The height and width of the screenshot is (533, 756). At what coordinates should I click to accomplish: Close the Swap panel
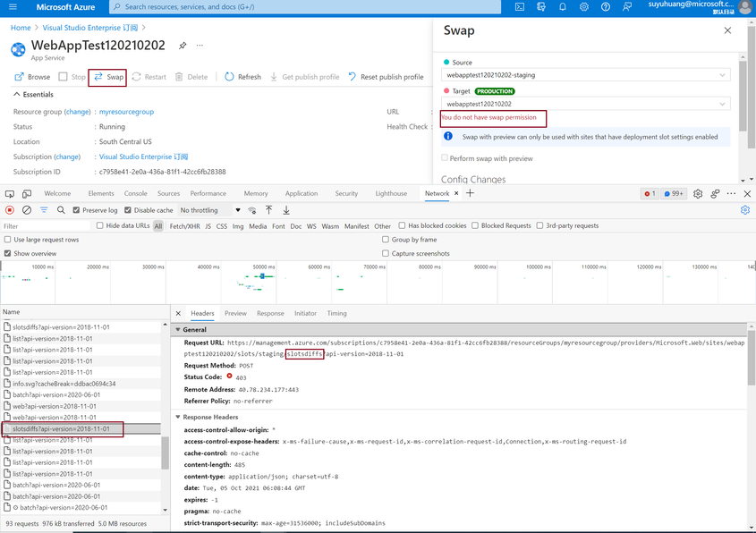click(x=727, y=30)
